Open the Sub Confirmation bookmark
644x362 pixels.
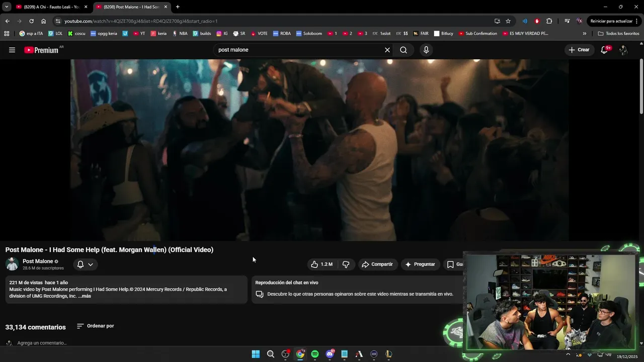(477, 34)
